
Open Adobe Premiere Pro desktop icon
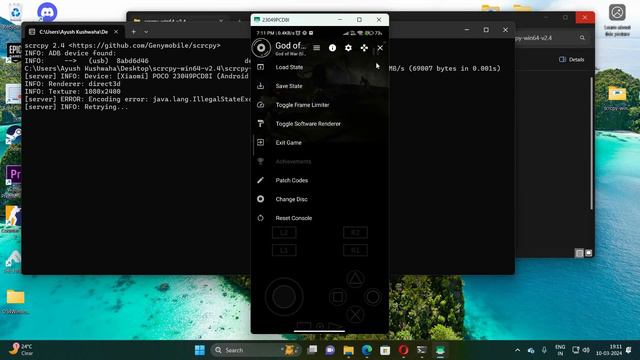tap(13, 176)
